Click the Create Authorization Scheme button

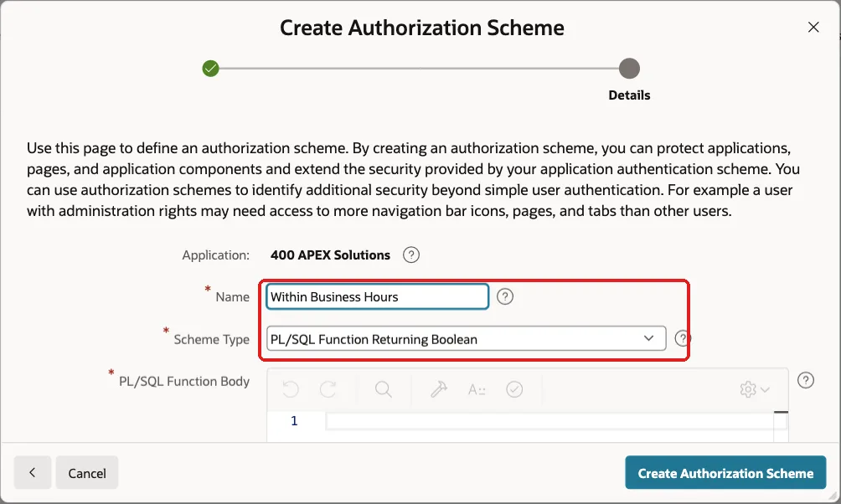tap(725, 472)
